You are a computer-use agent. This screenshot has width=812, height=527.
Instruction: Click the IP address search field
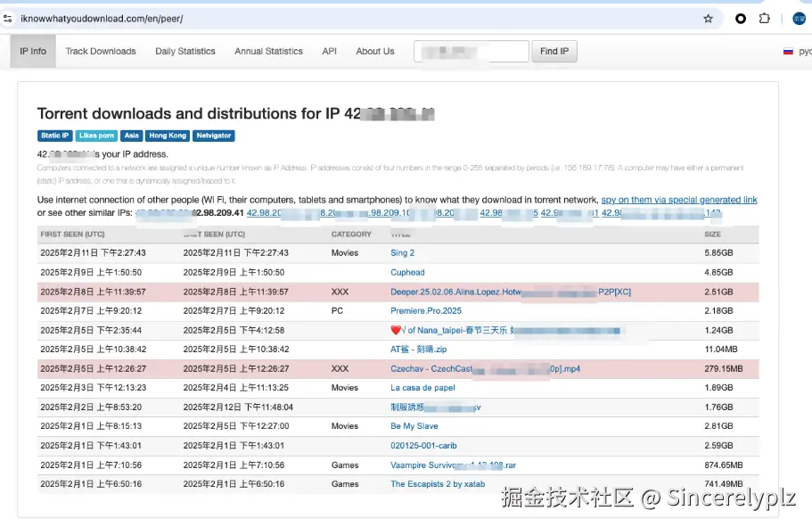click(472, 52)
